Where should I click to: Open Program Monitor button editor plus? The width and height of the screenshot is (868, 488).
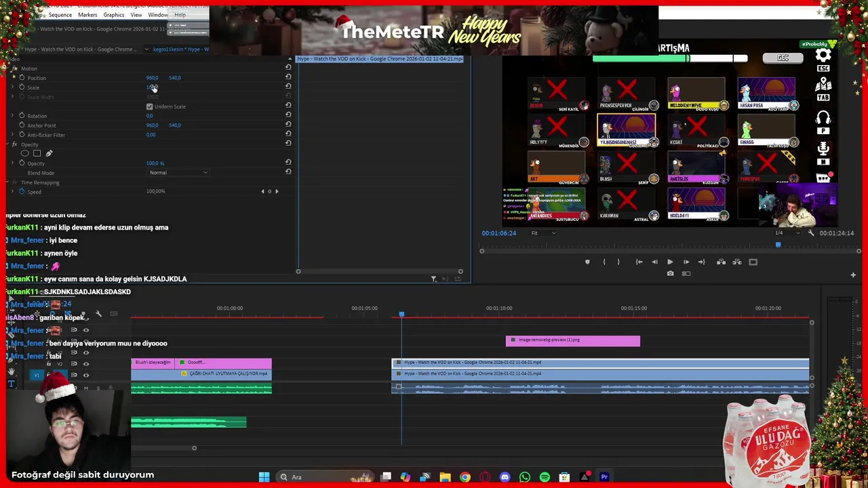point(853,274)
